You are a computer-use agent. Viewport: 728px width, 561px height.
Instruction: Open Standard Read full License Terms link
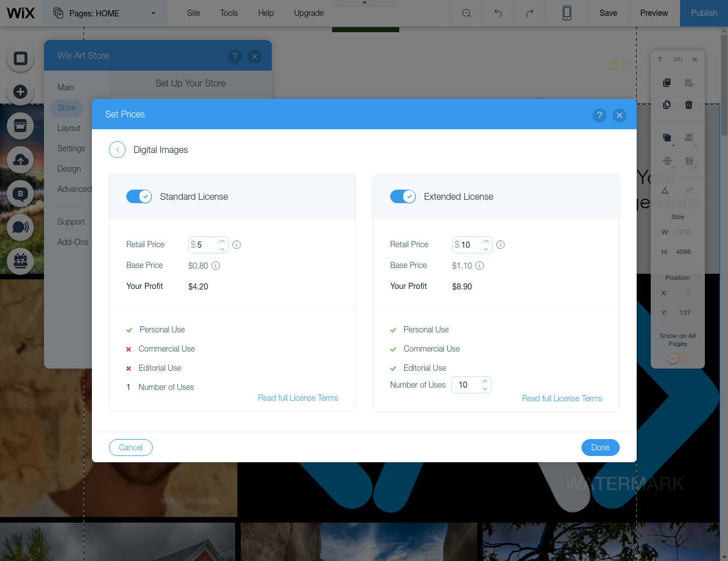(298, 398)
